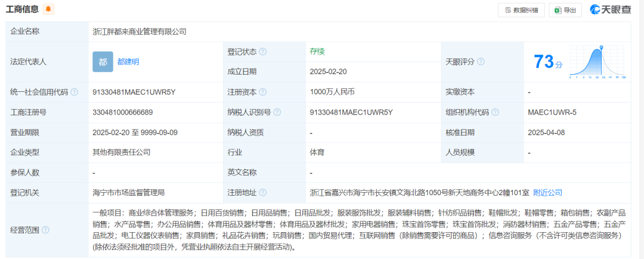Click company name 浙江胖都来商业管理有限公司
Image resolution: width=644 pixels, height=259 pixels.
coord(140,32)
